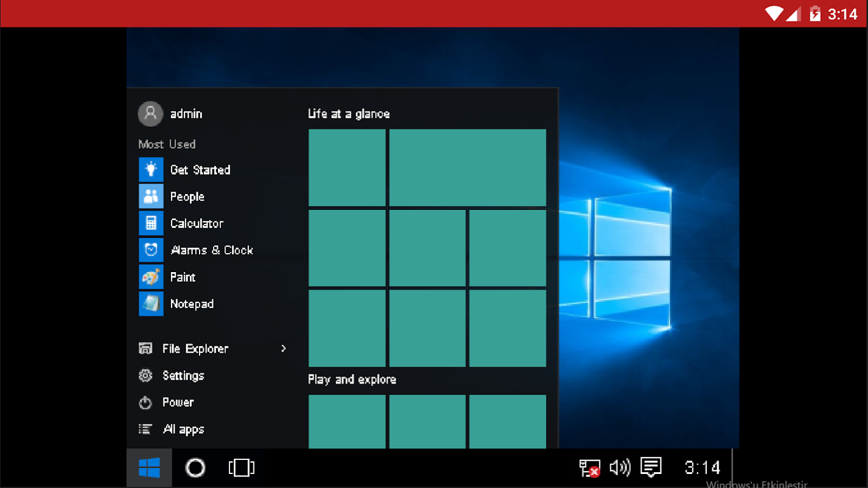868x488 pixels.
Task: Click the "Life at a glance" group heading
Action: pyautogui.click(x=349, y=114)
